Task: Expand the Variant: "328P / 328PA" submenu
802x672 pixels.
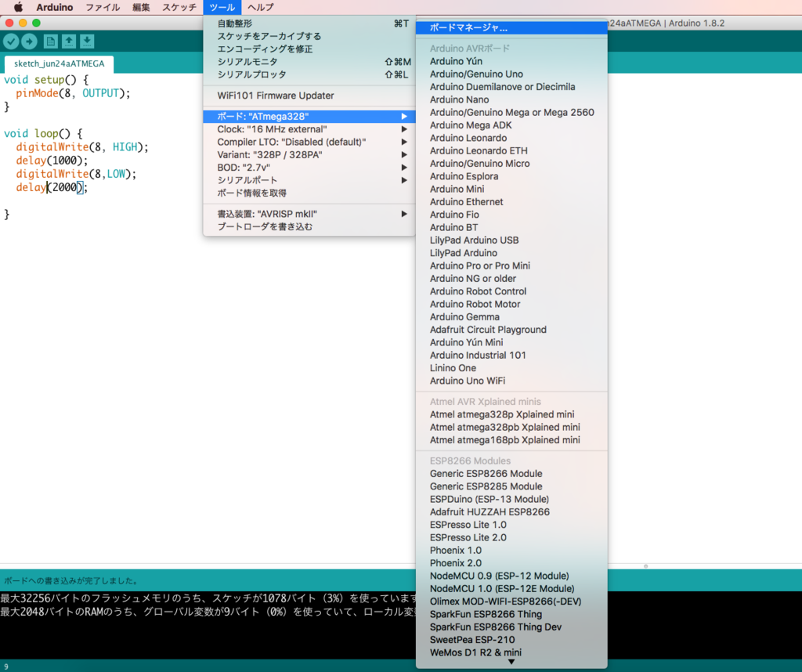Action: click(309, 155)
